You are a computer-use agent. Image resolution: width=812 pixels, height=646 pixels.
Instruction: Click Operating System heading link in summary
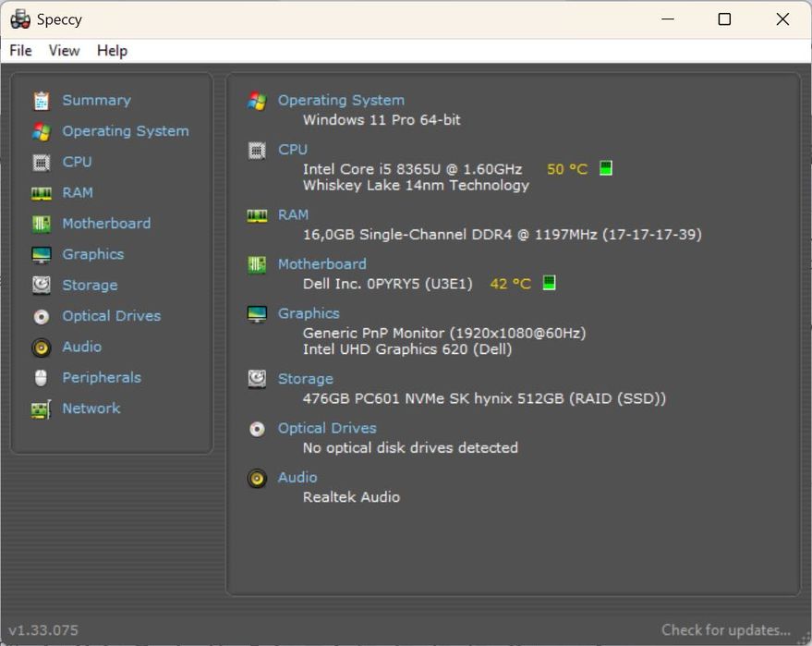pos(341,100)
